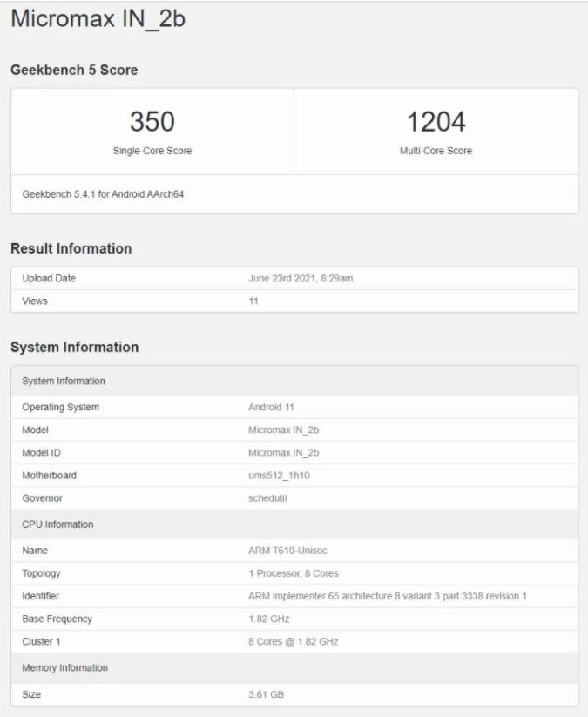Click the Topology label
588x717 pixels.
(41, 573)
